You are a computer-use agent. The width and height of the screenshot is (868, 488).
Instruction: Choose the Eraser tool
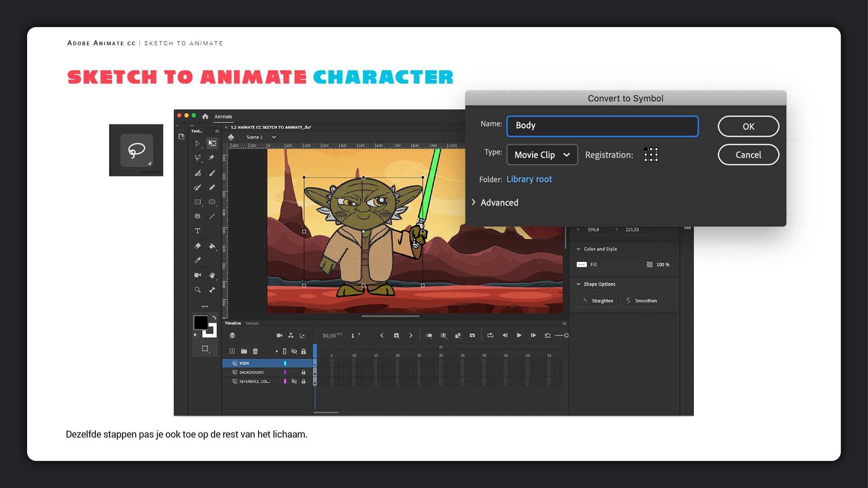click(x=198, y=246)
